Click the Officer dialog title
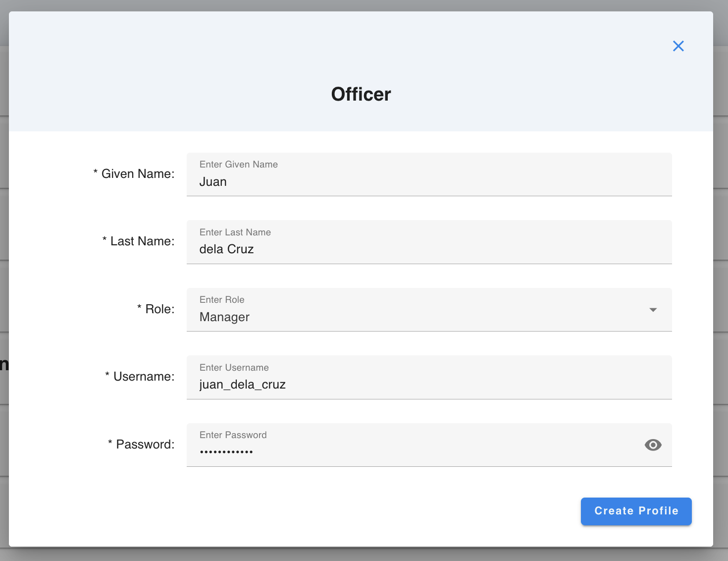Image resolution: width=728 pixels, height=561 pixels. [361, 94]
